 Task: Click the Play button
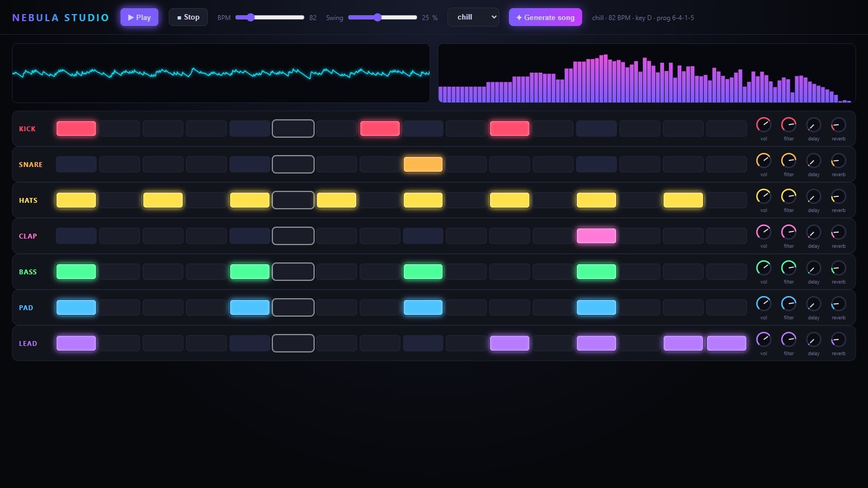[x=139, y=17]
